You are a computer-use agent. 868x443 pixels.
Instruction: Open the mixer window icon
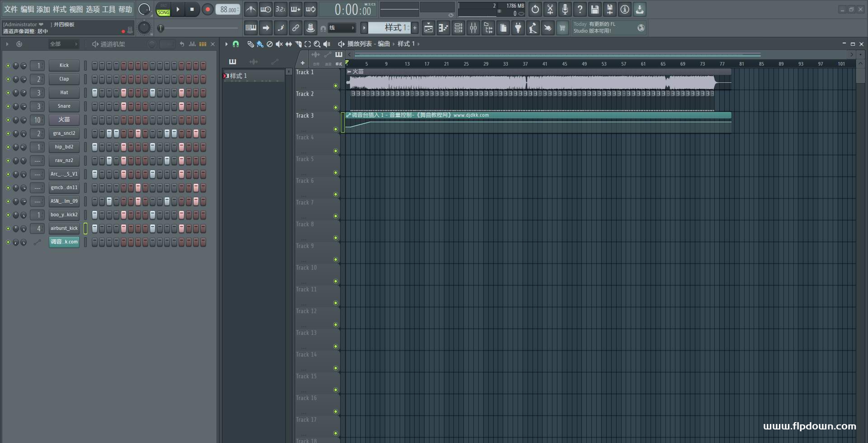473,28
